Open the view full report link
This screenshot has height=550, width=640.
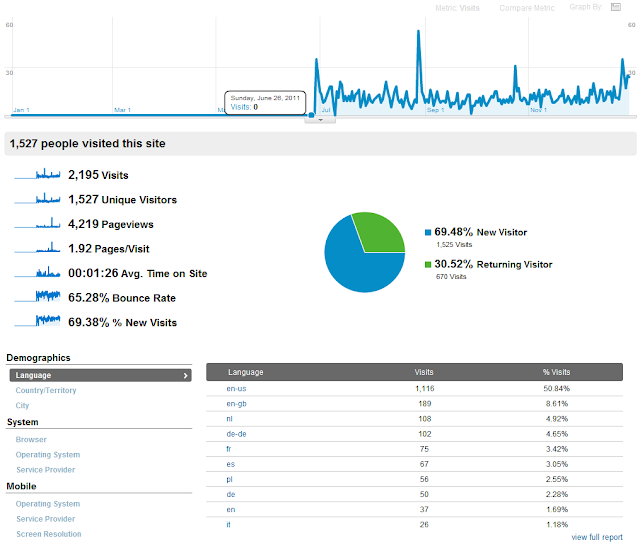pos(597,537)
